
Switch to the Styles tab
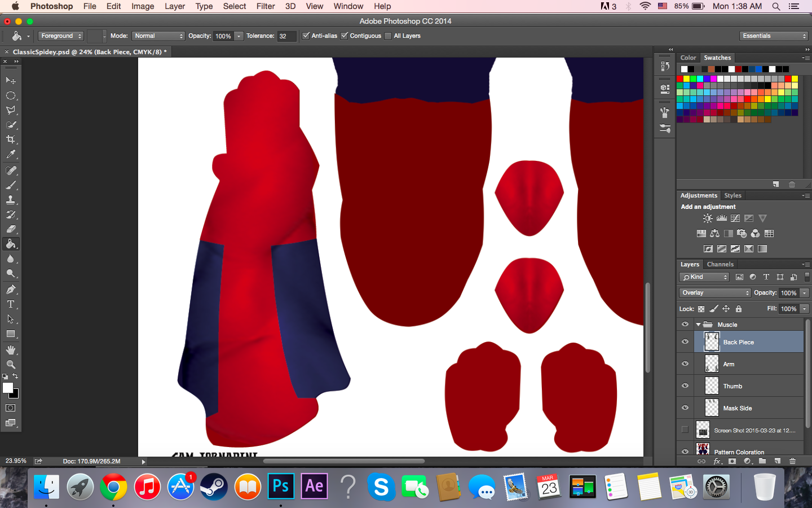[x=732, y=195]
